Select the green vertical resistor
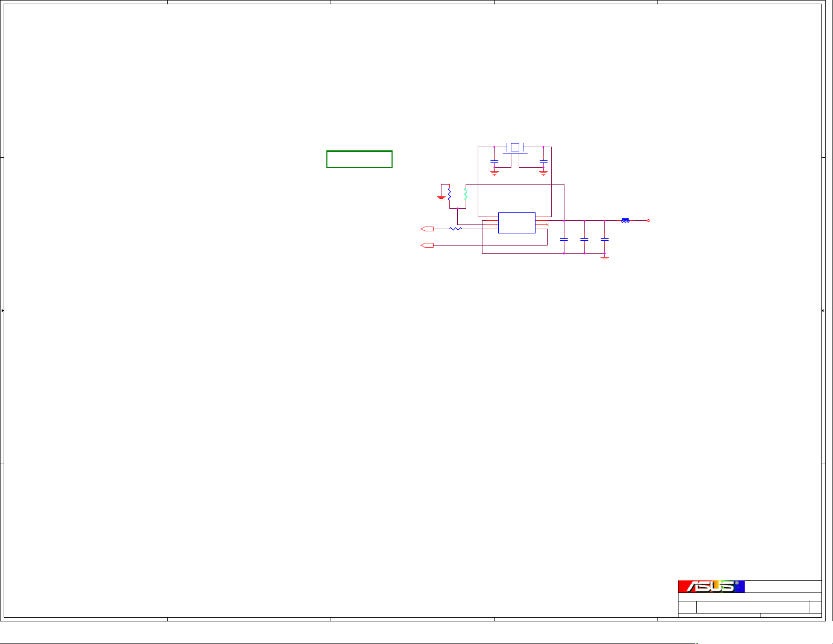833x644 pixels. point(466,194)
